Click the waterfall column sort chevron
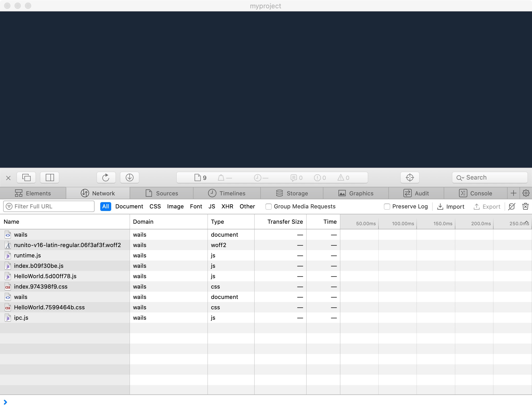Image resolution: width=532 pixels, height=410 pixels. pyautogui.click(x=526, y=222)
